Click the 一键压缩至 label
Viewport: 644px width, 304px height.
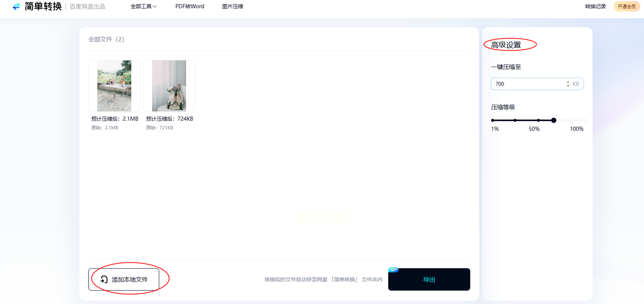(x=506, y=67)
